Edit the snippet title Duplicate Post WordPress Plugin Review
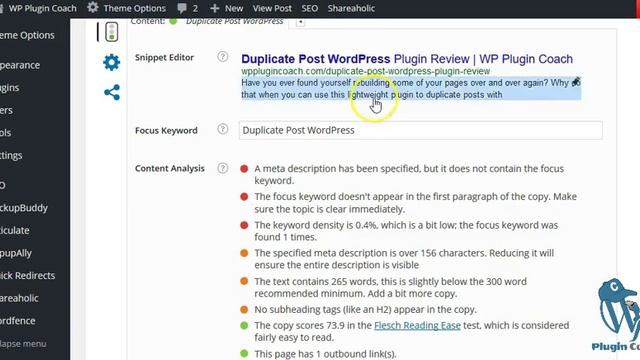Image resolution: width=640 pixels, height=360 pixels. click(407, 59)
